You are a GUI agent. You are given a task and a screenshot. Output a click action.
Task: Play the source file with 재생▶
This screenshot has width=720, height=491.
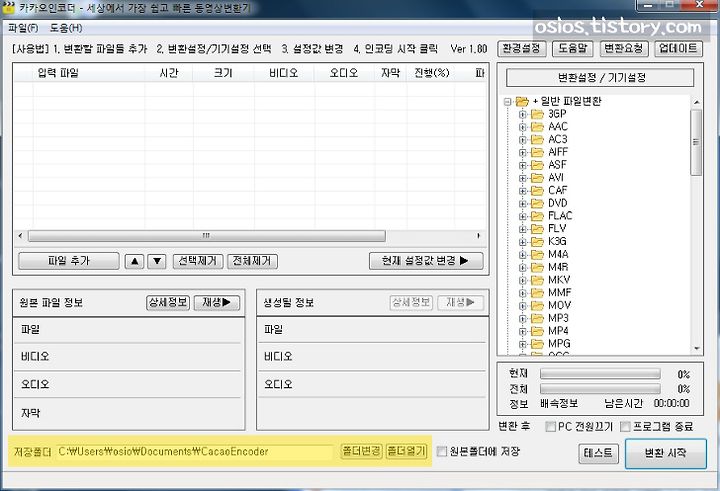point(217,302)
